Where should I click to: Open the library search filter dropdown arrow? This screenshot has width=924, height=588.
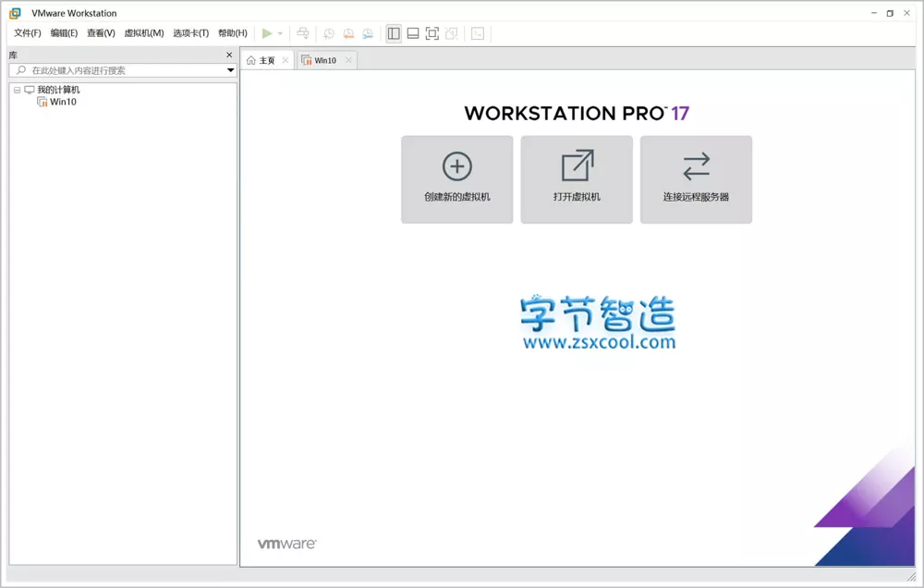230,70
